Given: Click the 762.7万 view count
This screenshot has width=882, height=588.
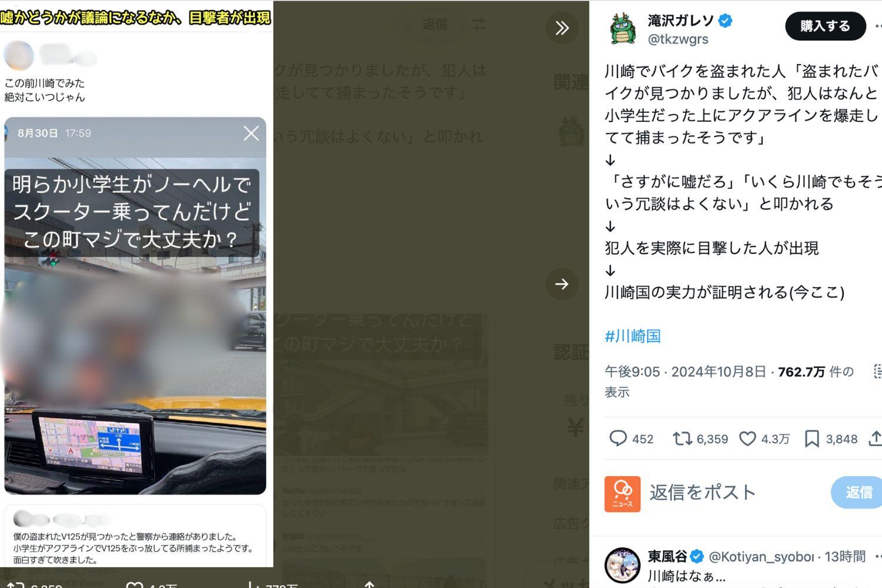Looking at the screenshot, I should (x=801, y=372).
